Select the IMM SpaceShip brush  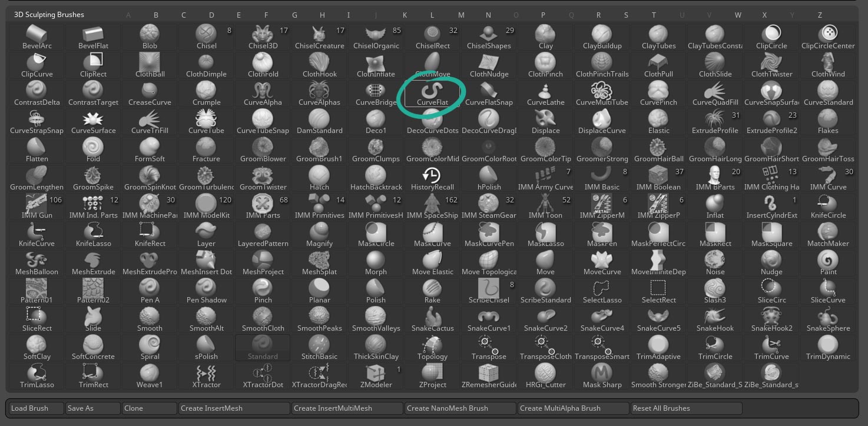pyautogui.click(x=432, y=207)
